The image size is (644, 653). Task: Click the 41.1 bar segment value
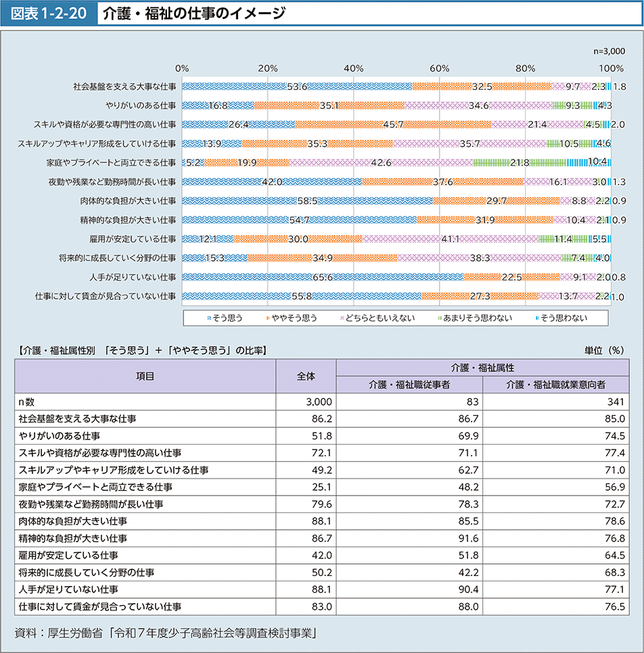[450, 239]
